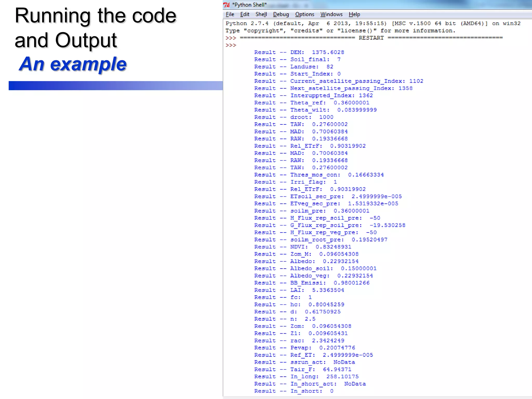Click the Python 2.7.4 version banner line
The height and width of the screenshot is (399, 532).
click(373, 23)
